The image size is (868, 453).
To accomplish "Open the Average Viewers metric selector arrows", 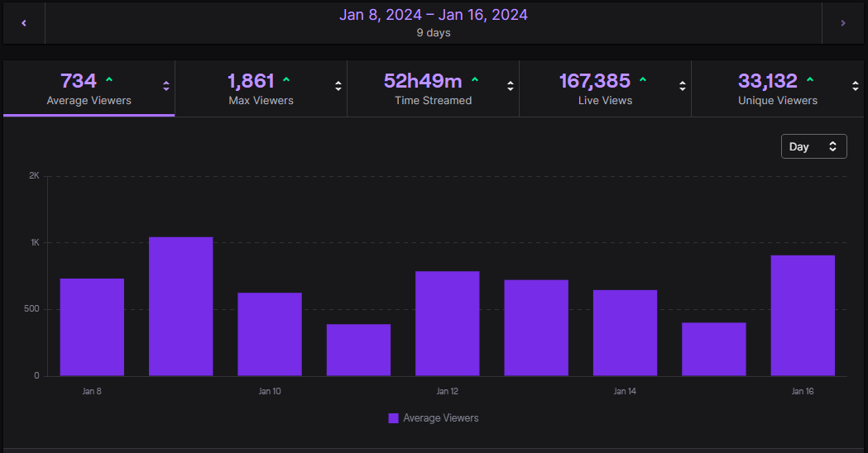I will point(166,86).
